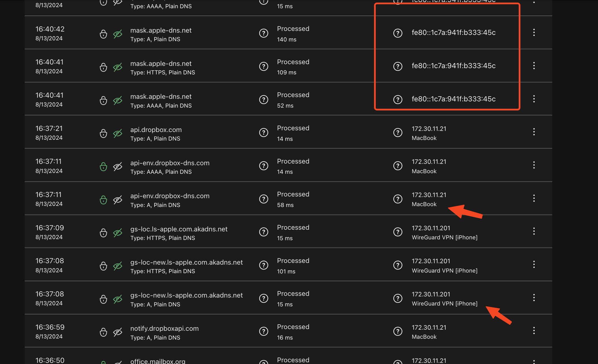This screenshot has height=364, width=598.
Task: Click crossed-eye icon for gs-loc.ls-apple.com.akadns.net
Action: pyautogui.click(x=118, y=233)
